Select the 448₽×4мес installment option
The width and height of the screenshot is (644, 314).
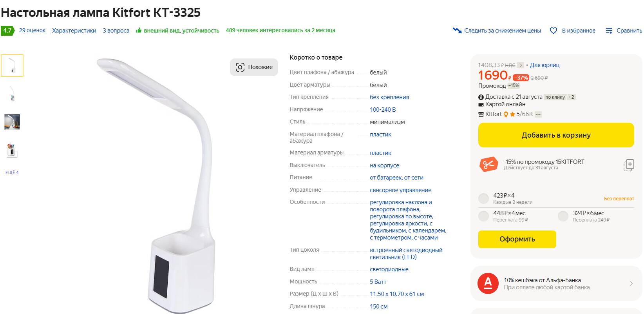[x=484, y=216]
